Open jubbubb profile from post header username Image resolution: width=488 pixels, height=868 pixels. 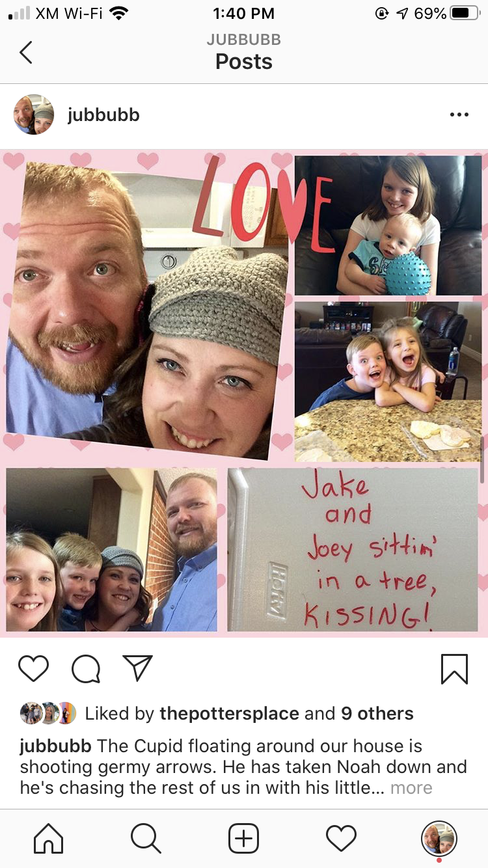tap(103, 115)
